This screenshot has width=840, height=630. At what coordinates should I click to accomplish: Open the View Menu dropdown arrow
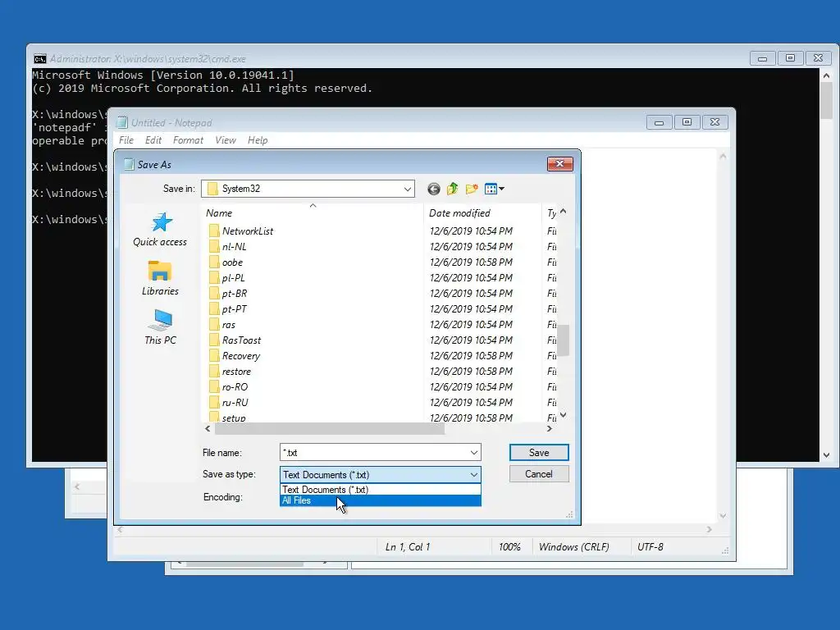(x=501, y=189)
